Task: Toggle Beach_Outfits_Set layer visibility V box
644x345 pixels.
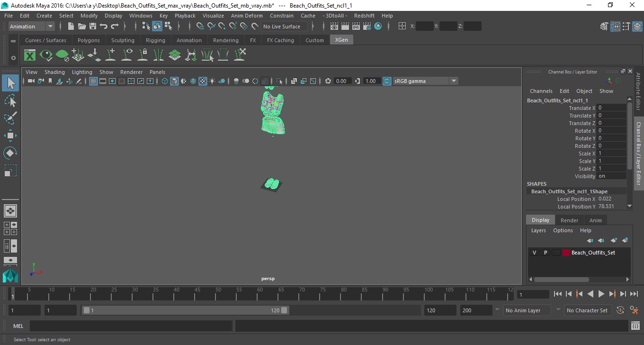Action: click(x=534, y=253)
